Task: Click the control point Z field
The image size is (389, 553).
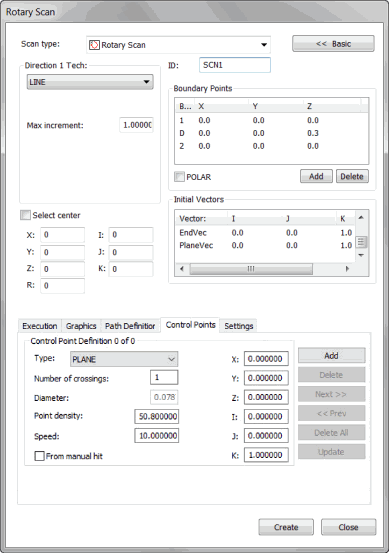Action: [266, 397]
